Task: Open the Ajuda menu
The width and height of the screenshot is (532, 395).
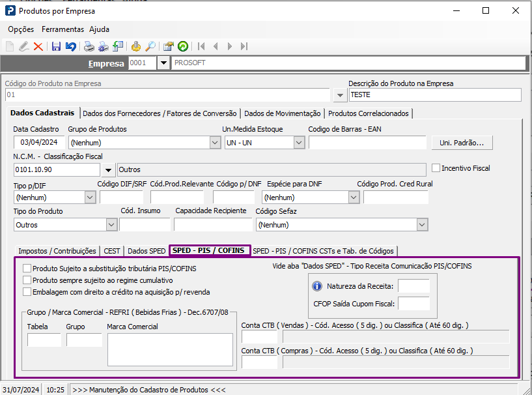Action: coord(99,29)
